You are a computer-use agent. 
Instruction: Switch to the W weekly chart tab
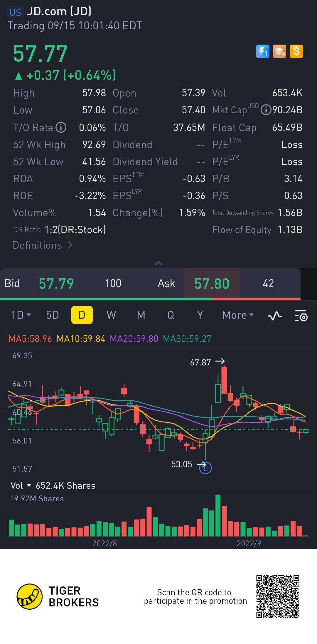coord(111,315)
